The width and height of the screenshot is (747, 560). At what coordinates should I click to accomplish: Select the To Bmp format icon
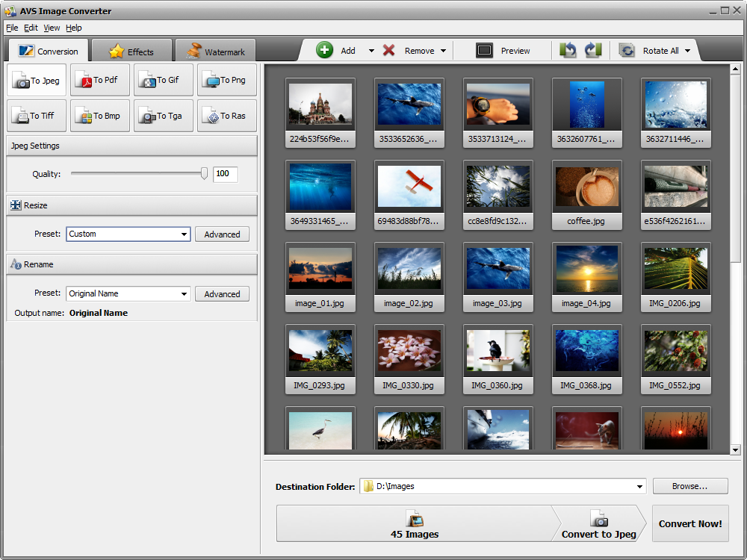point(99,116)
